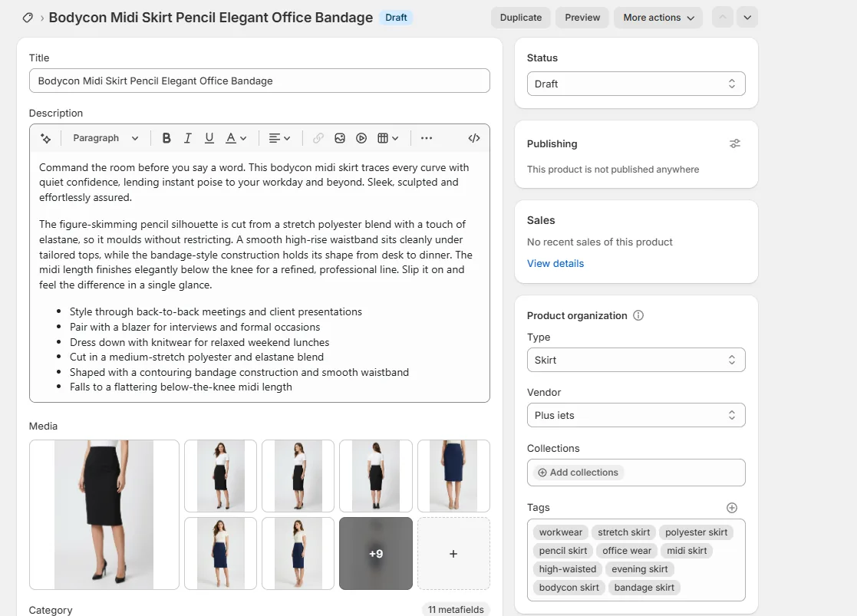857x616 pixels.
Task: Open the Type Skirt dropdown
Action: pyautogui.click(x=636, y=360)
